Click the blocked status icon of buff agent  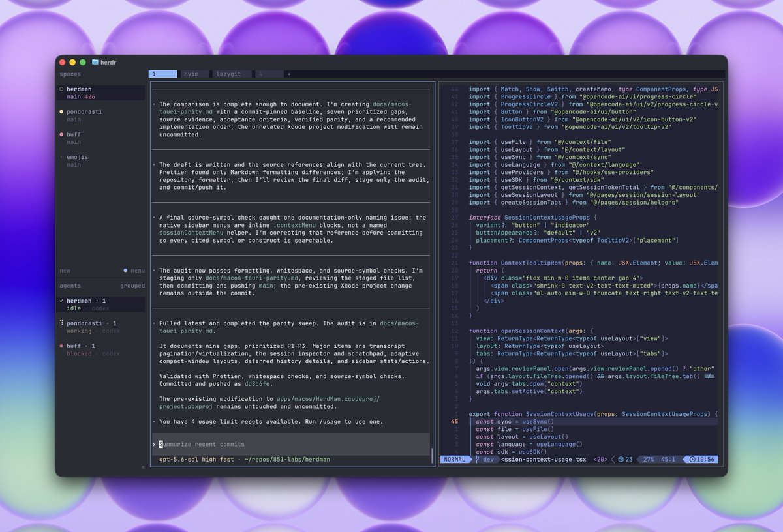[61, 346]
